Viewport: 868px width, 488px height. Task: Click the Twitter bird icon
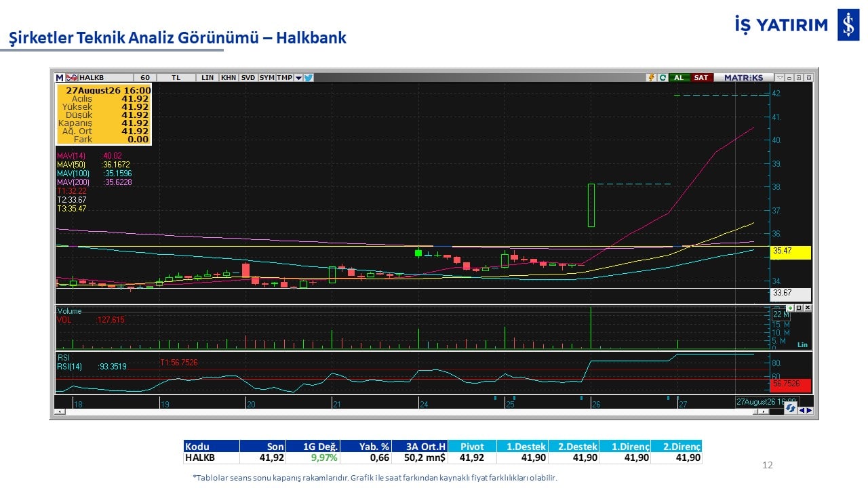pos(308,77)
